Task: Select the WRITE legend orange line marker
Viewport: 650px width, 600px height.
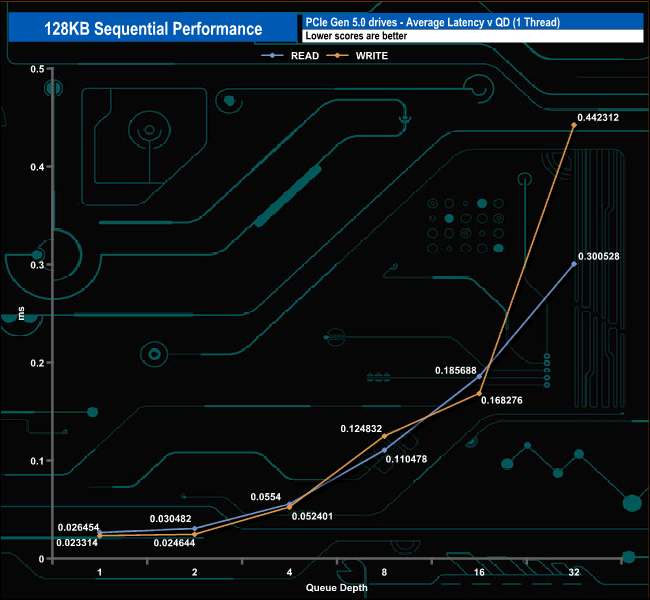Action: (337, 56)
